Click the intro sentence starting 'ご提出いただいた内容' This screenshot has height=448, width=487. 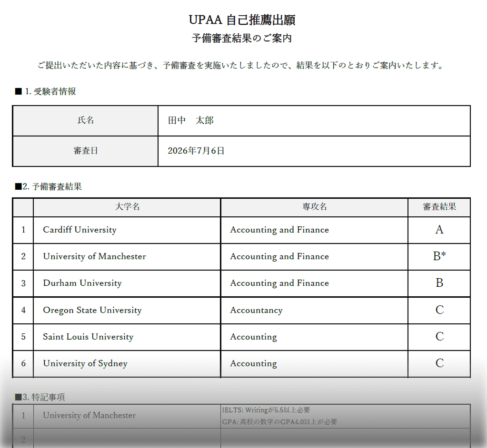tap(241, 65)
